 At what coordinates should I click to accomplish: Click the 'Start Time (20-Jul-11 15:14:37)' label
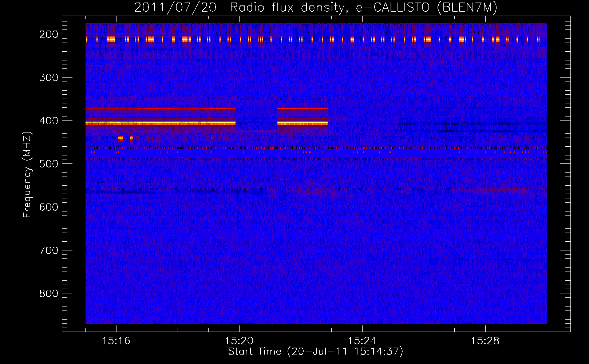coord(316,352)
